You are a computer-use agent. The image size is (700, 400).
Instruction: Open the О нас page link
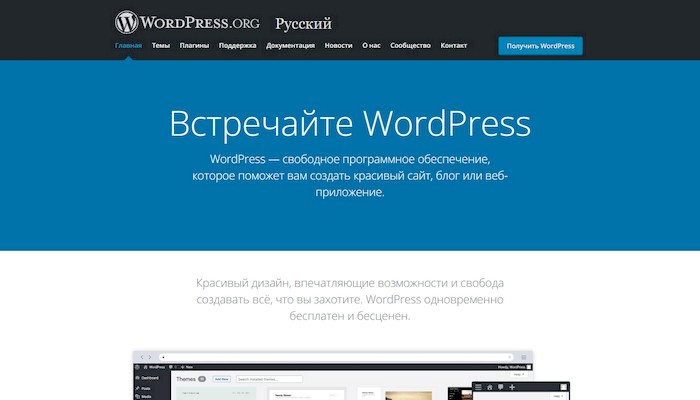371,45
